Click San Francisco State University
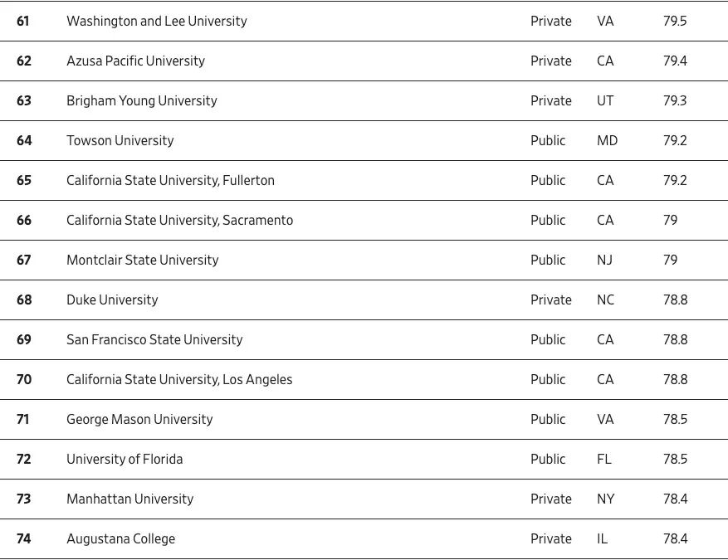 (154, 340)
